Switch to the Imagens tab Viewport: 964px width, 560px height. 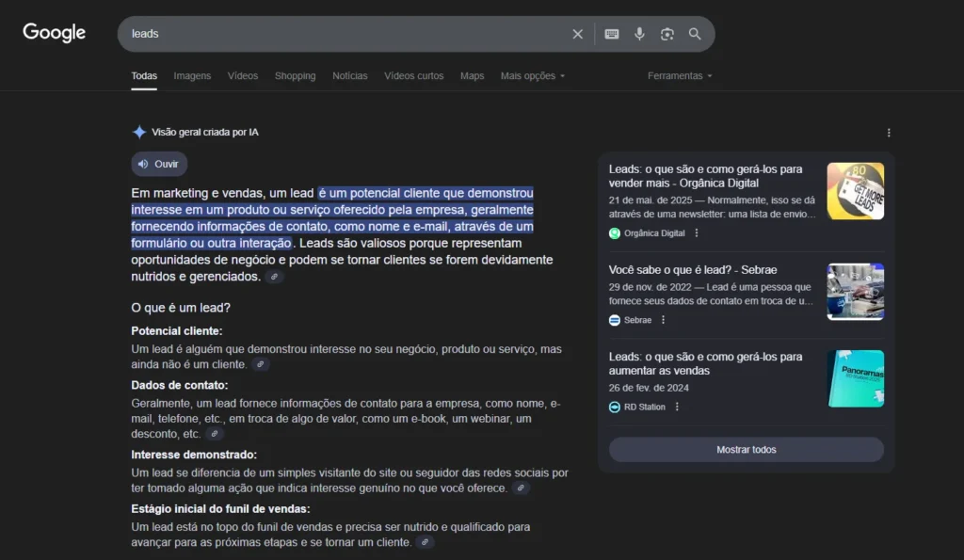(x=192, y=75)
